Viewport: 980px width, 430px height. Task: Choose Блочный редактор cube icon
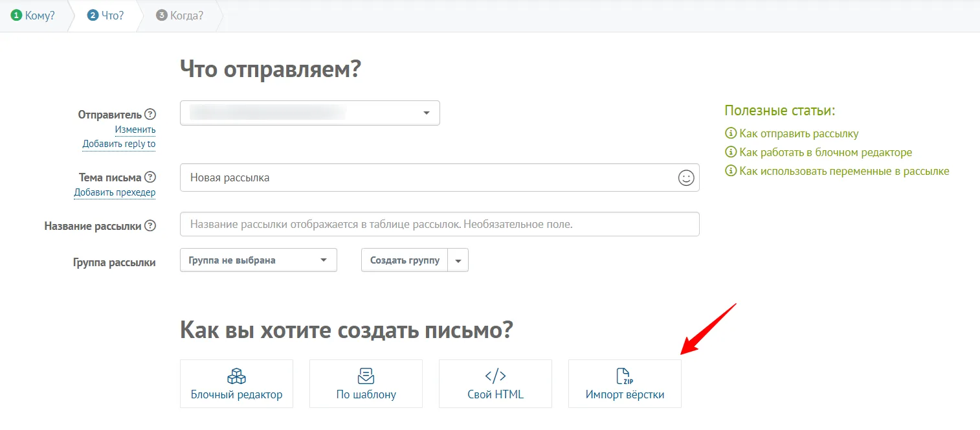236,376
